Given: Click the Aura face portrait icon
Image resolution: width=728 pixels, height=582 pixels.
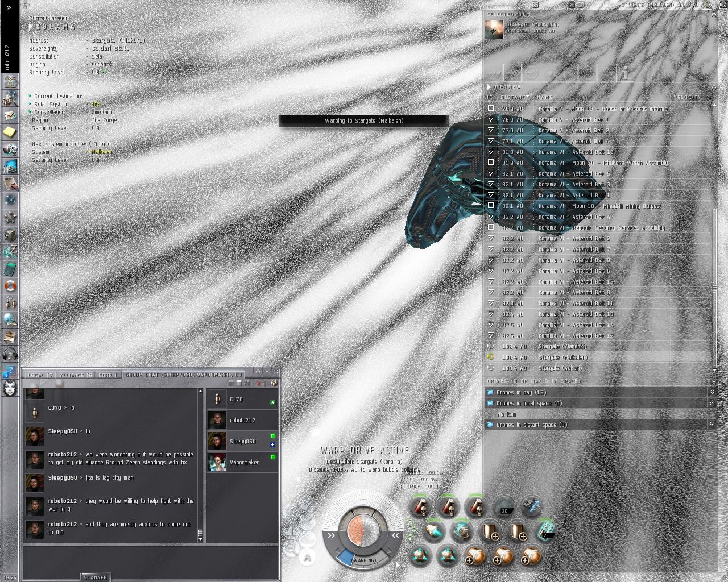Looking at the screenshot, I should coord(10,388).
